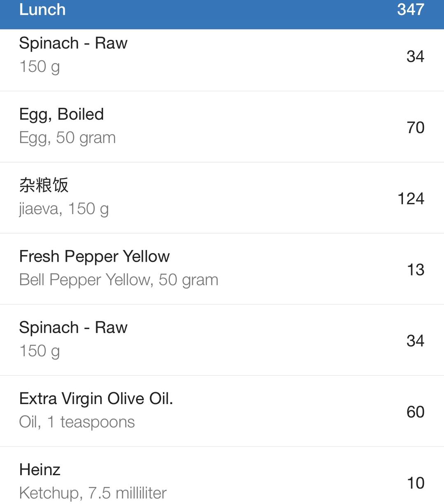This screenshot has width=444, height=504.
Task: Tap the 10 calorie value for Heinz
Action: pyautogui.click(x=415, y=483)
